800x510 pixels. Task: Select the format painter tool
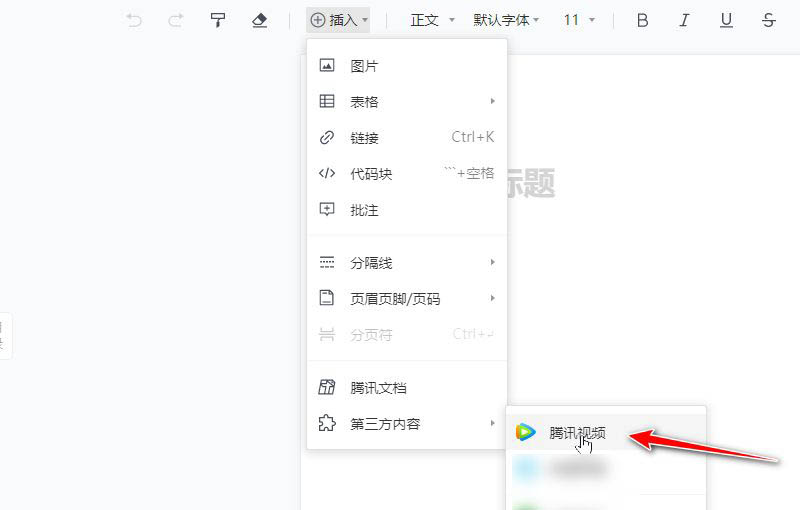[x=218, y=20]
